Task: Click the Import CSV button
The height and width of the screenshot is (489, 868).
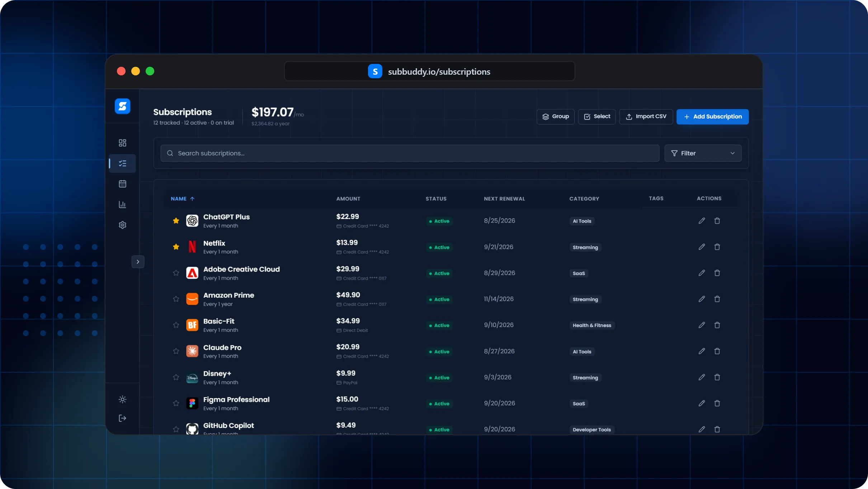Action: [646, 117]
